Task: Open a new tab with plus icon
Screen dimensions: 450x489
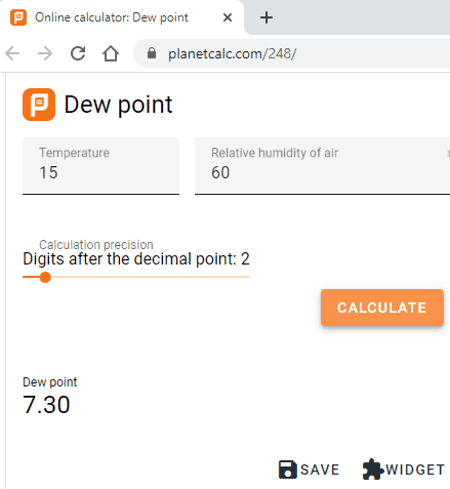Action: tap(266, 17)
